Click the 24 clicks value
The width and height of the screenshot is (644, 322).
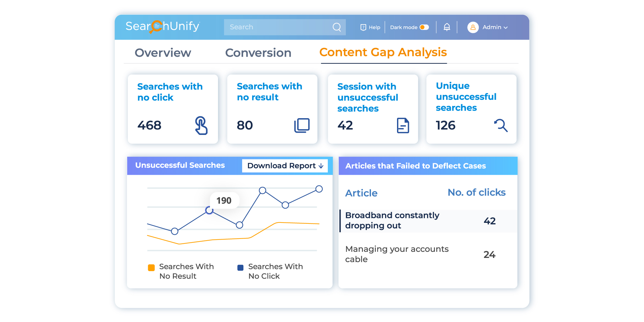[x=489, y=255]
